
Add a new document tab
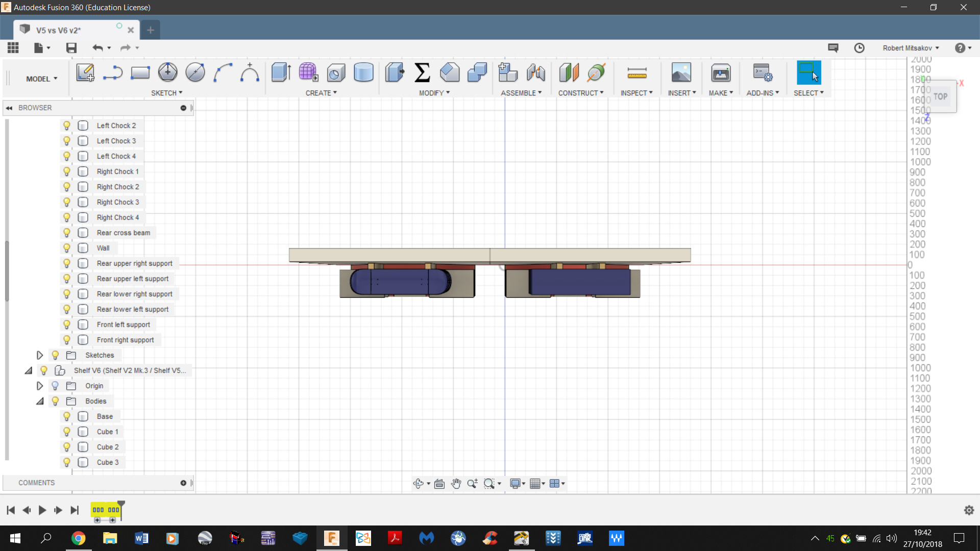[x=151, y=30]
